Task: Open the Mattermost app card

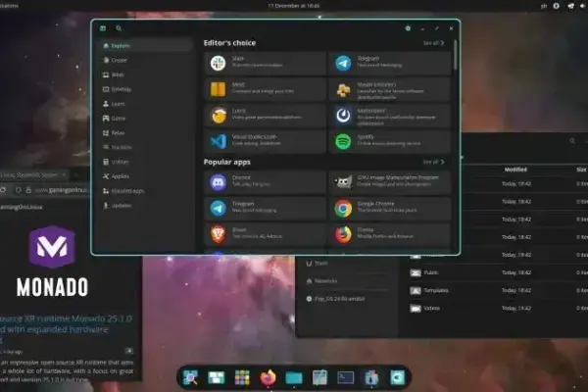Action: [390, 116]
